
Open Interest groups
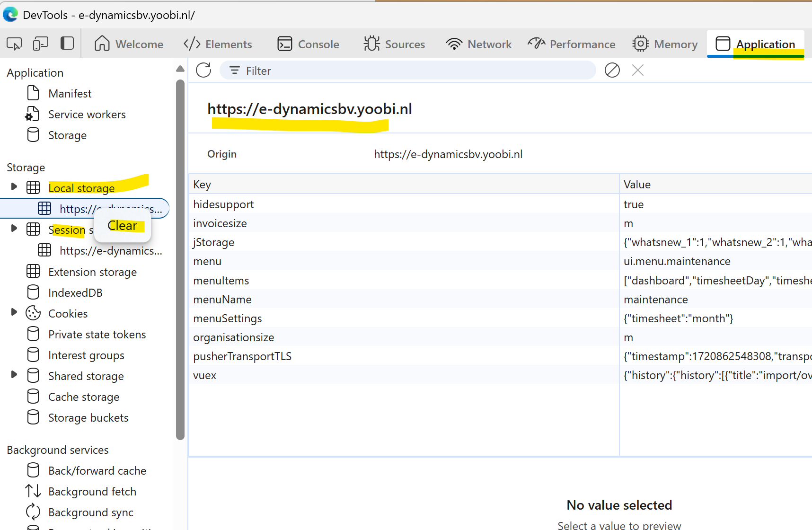point(86,355)
